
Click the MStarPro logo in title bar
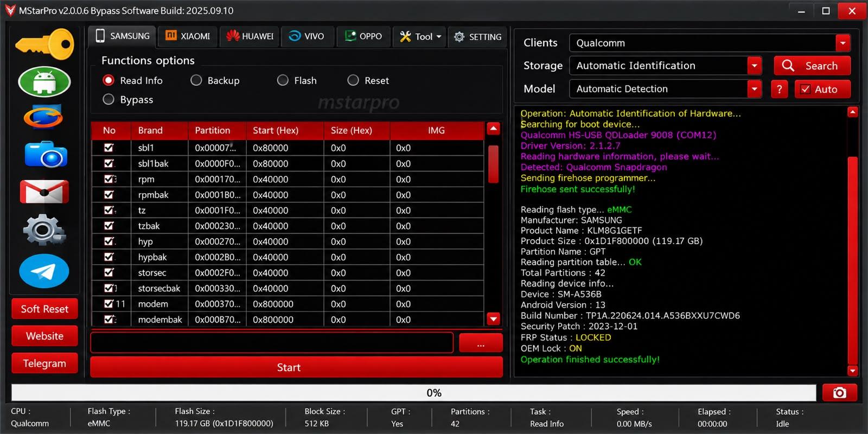tap(10, 10)
